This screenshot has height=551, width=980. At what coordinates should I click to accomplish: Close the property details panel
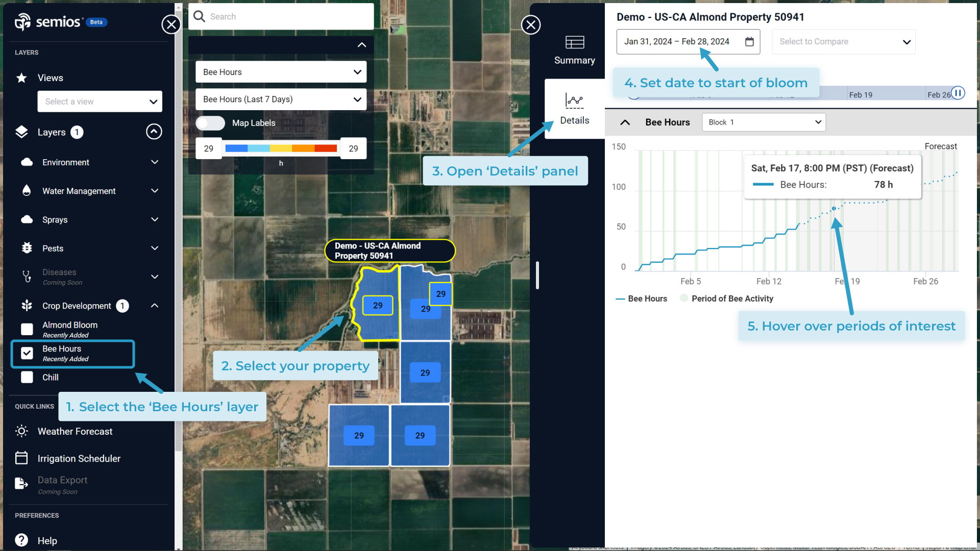tap(531, 24)
